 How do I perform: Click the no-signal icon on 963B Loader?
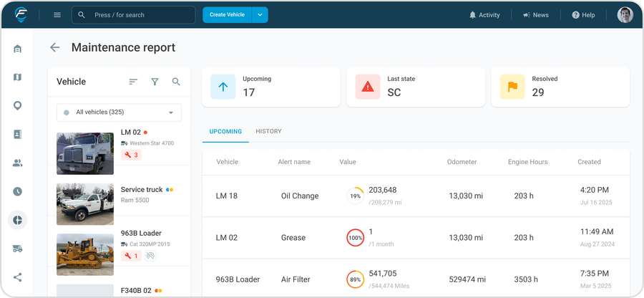(x=151, y=256)
